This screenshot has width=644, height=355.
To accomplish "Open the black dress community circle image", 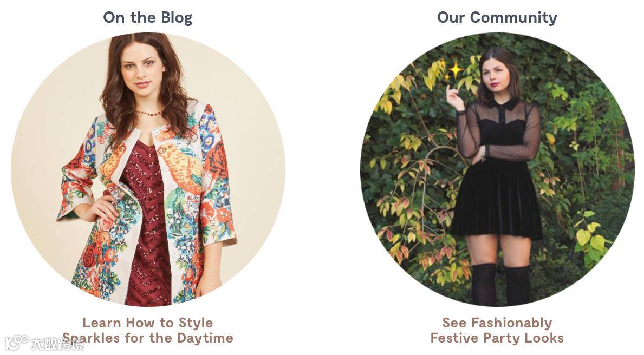I will click(x=497, y=169).
